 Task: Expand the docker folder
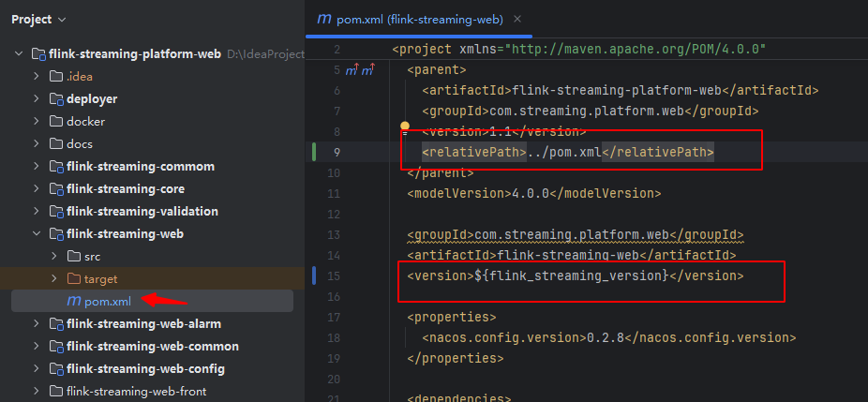[x=37, y=121]
